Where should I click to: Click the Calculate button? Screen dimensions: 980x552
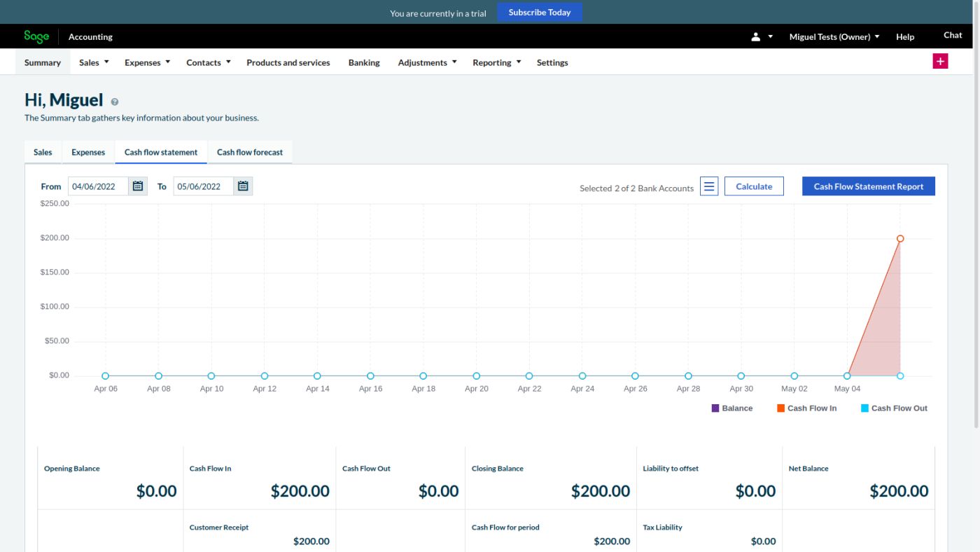[x=754, y=186]
